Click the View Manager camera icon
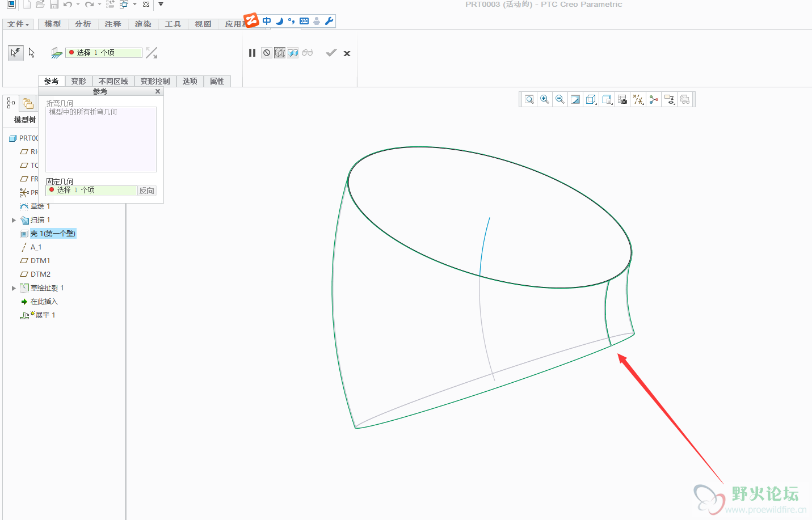Image resolution: width=812 pixels, height=520 pixels. click(x=622, y=99)
